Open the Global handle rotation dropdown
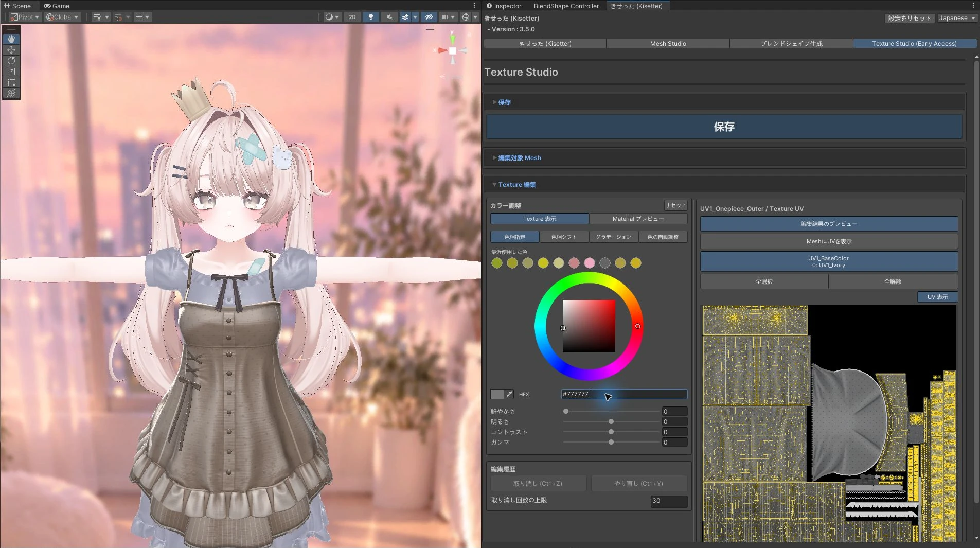The width and height of the screenshot is (980, 548). tap(63, 17)
